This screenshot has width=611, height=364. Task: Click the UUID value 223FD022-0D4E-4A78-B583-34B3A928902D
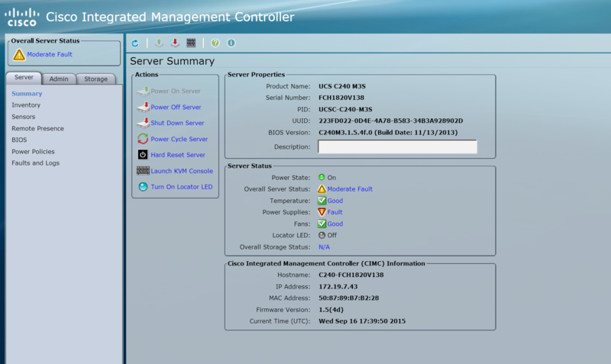391,121
